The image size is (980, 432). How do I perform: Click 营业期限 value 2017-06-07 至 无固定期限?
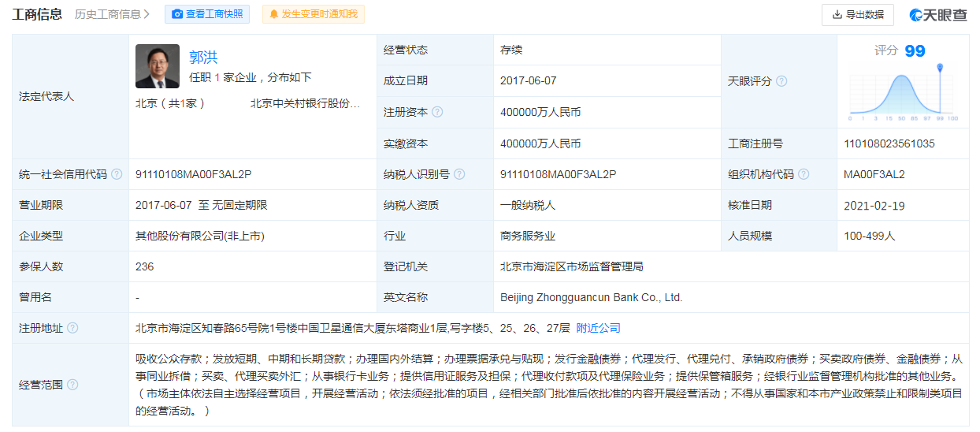pos(202,205)
